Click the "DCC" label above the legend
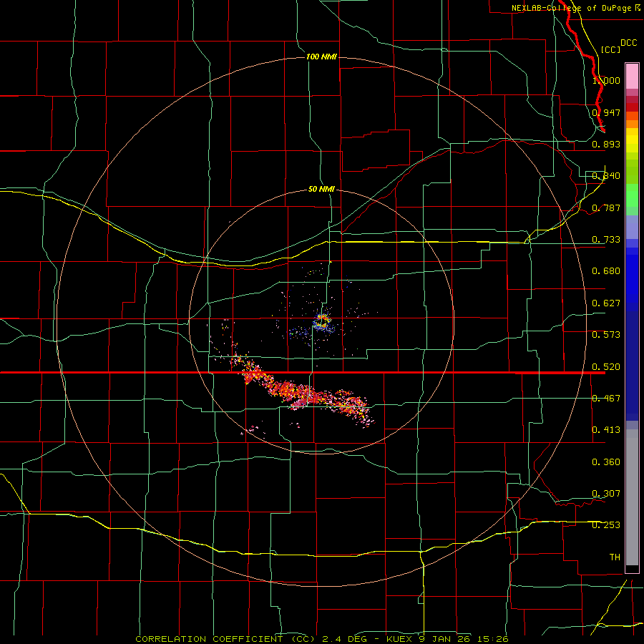The height and width of the screenshot is (644, 644). tap(628, 43)
